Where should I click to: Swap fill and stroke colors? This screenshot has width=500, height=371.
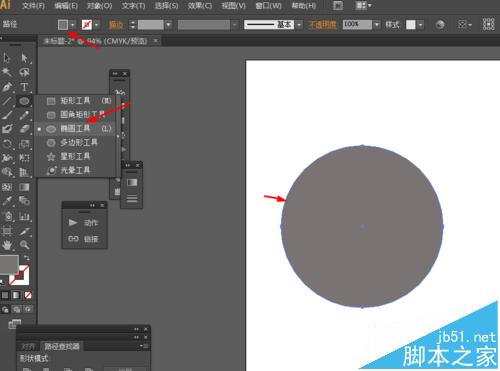(x=26, y=258)
